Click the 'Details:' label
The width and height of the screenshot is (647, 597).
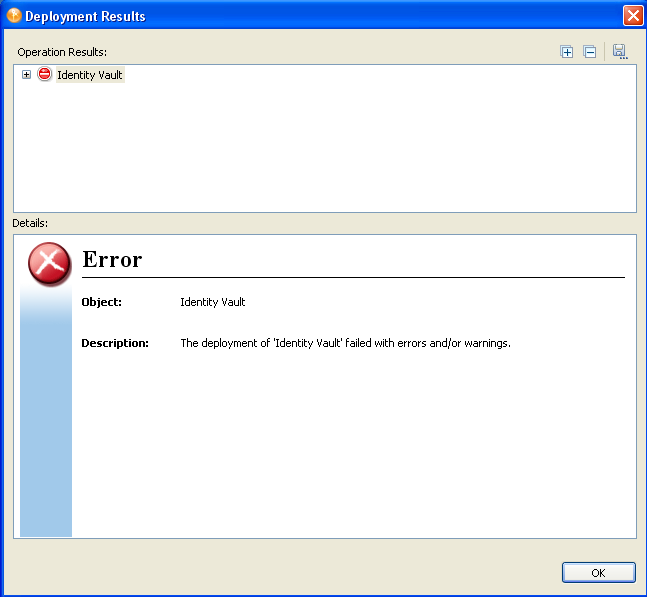(30, 223)
